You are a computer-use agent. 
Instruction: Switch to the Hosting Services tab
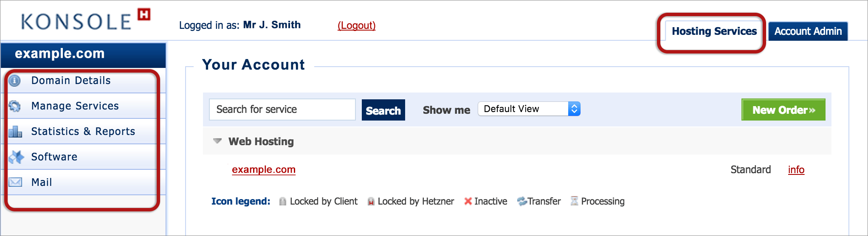click(x=714, y=31)
